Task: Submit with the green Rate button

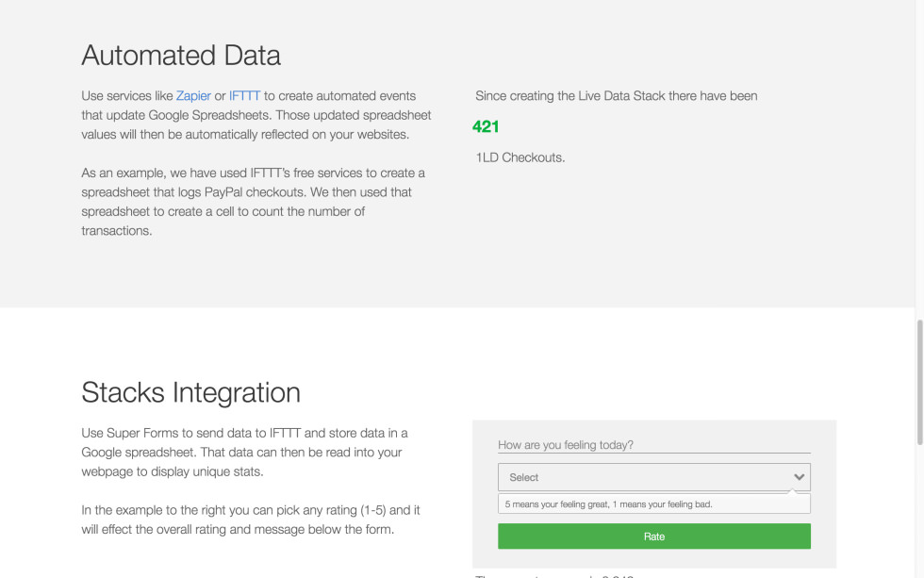Action: pos(654,537)
